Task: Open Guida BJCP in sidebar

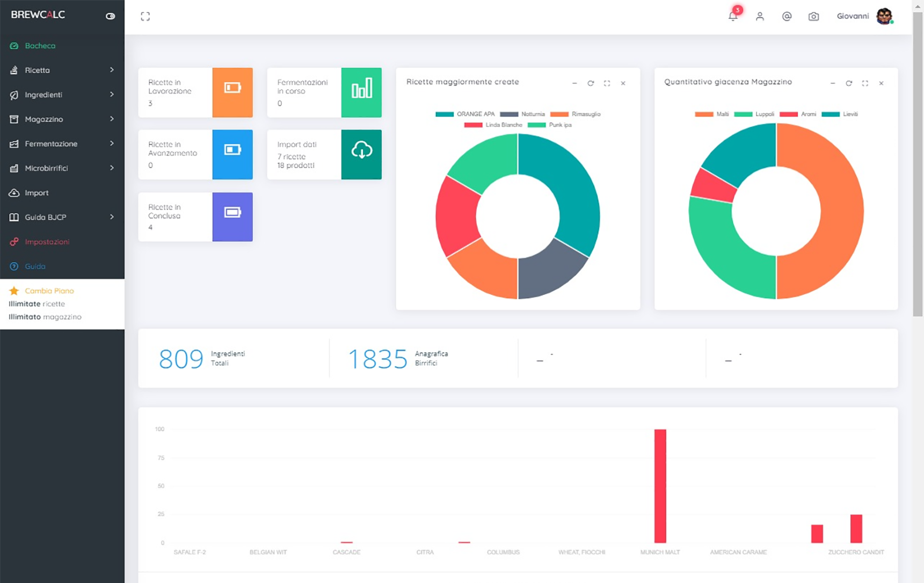Action: 46,217
